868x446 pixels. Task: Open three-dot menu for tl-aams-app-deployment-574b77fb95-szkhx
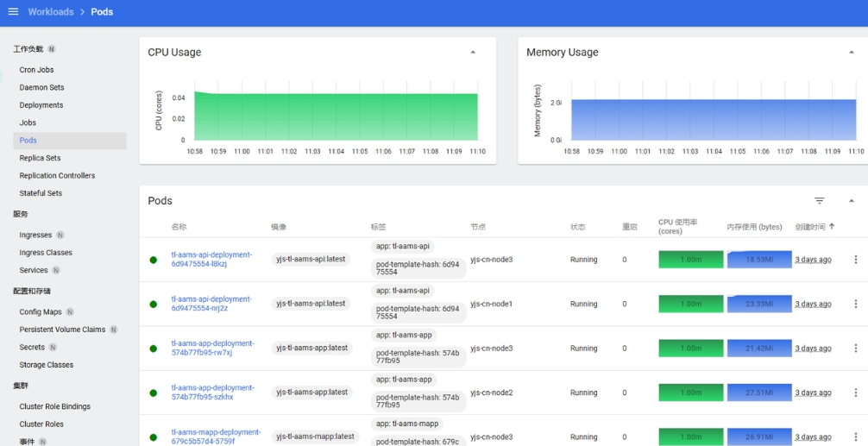tap(855, 393)
